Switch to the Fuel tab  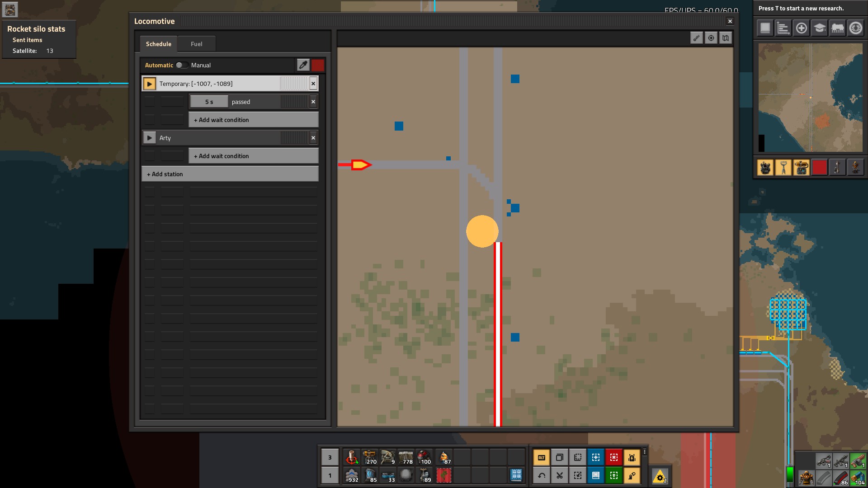[x=196, y=44]
